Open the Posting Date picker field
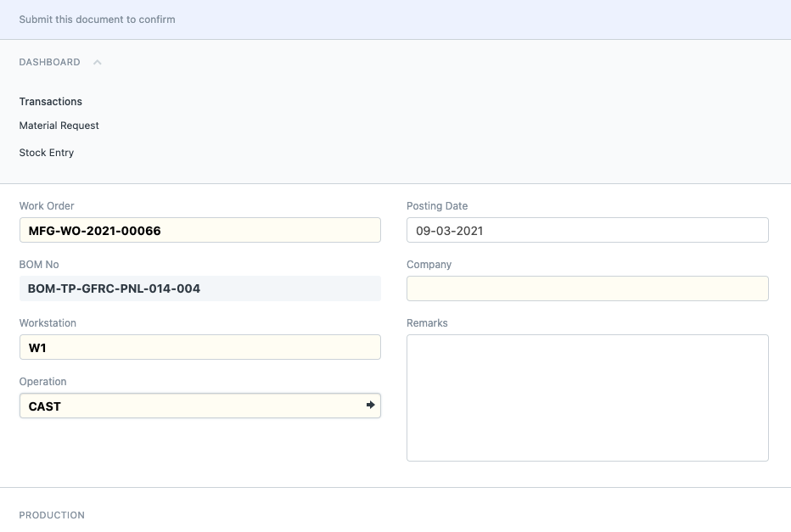The height and width of the screenshot is (532, 791). coord(587,231)
